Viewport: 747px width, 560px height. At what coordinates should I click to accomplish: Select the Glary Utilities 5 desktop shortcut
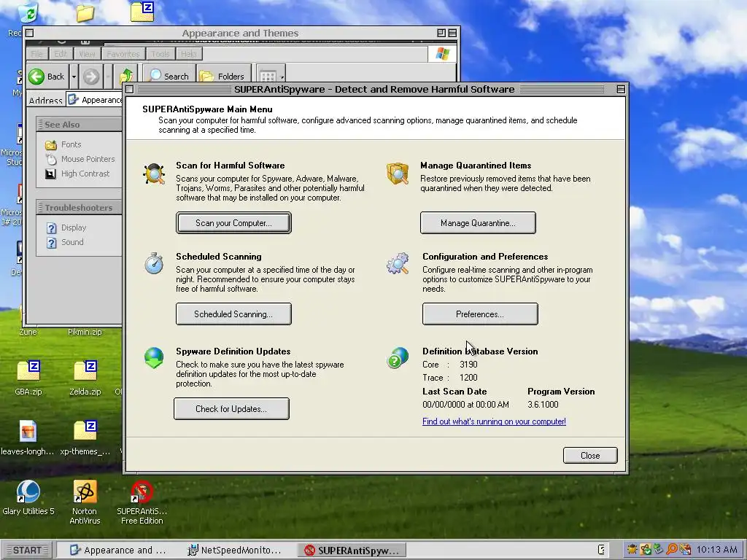tap(28, 498)
